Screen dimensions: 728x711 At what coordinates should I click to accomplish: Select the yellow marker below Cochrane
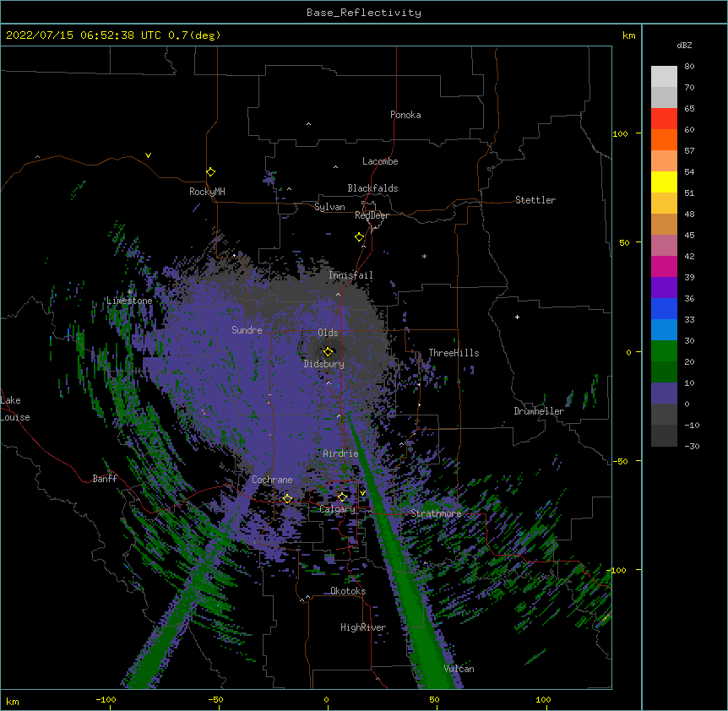pos(287,499)
